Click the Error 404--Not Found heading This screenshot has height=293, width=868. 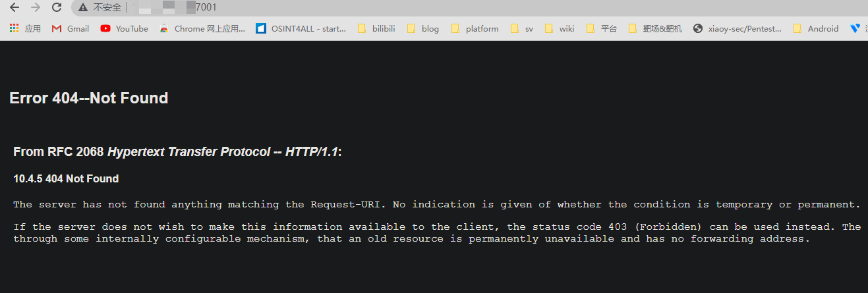(x=89, y=98)
